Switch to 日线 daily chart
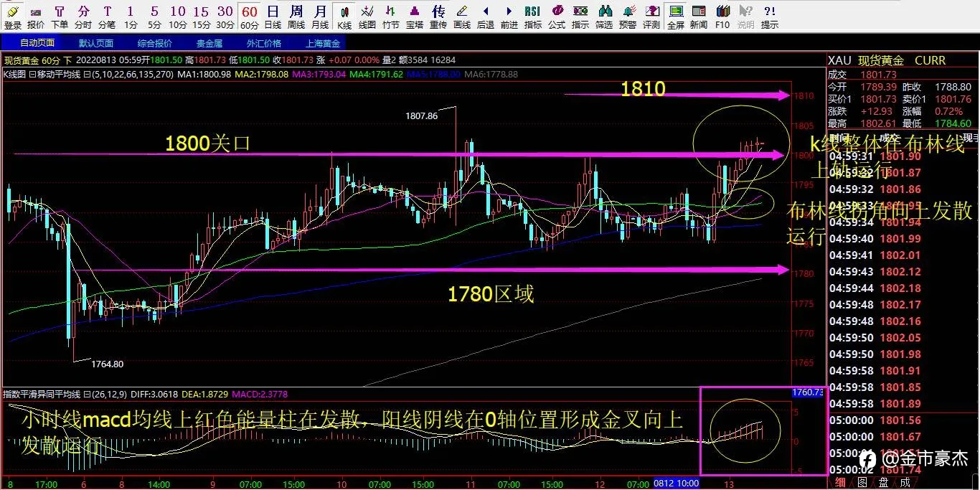Image resolution: width=980 pixels, height=490 pixels. [273, 16]
